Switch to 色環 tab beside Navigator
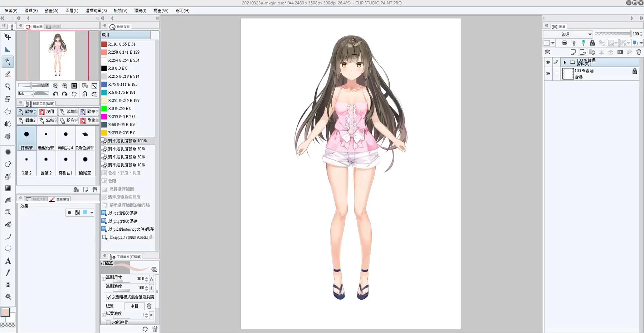Screen dimensions: 644x333 tap(53, 27)
